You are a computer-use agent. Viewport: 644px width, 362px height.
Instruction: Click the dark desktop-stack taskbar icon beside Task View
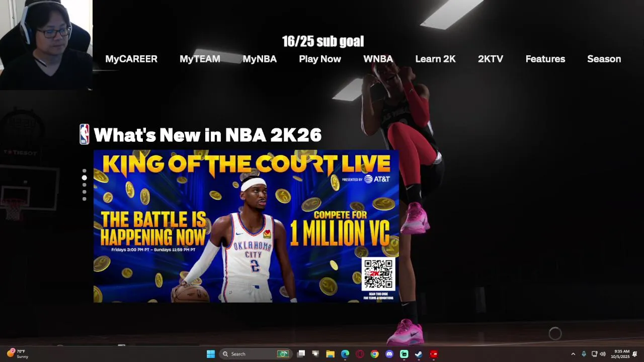tap(315, 354)
